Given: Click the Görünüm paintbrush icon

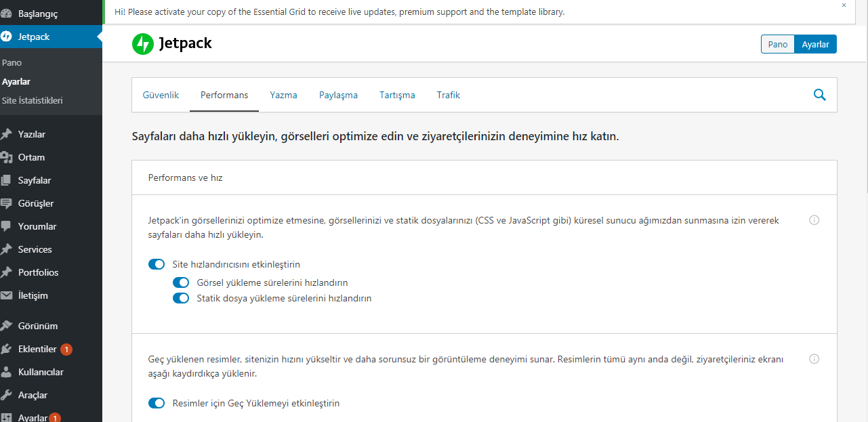Looking at the screenshot, I should click(7, 325).
